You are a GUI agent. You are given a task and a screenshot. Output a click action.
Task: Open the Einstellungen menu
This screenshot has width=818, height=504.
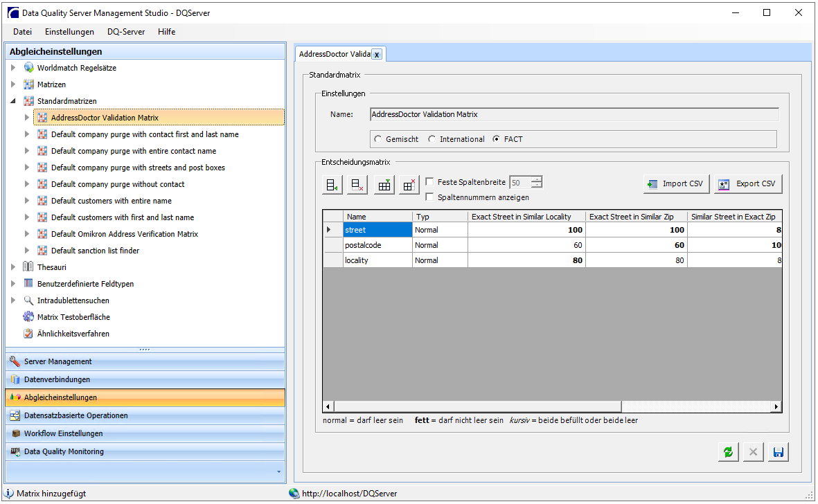69,32
